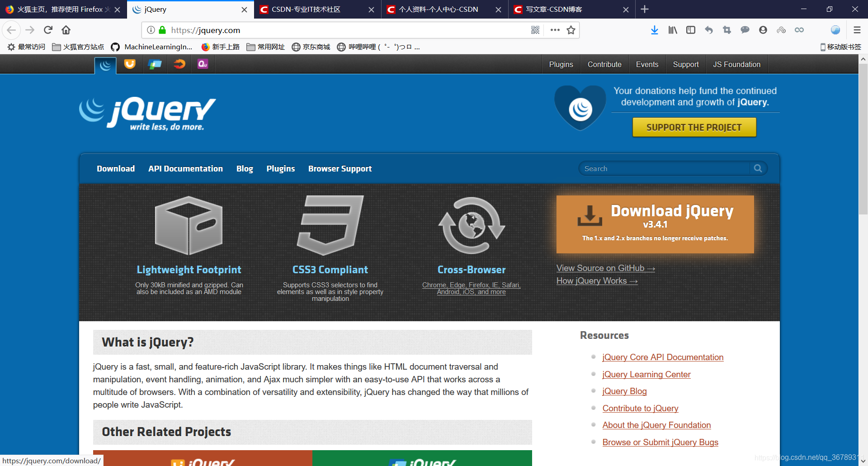Image resolution: width=868 pixels, height=466 pixels.
Task: Click JS Foundation link
Action: coord(737,64)
